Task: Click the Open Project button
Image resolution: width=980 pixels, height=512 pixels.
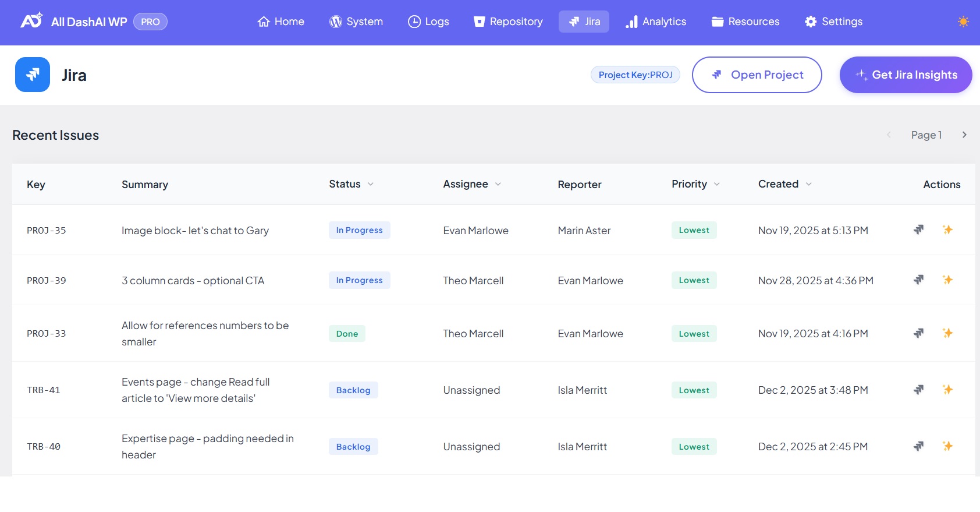Action: pyautogui.click(x=757, y=75)
